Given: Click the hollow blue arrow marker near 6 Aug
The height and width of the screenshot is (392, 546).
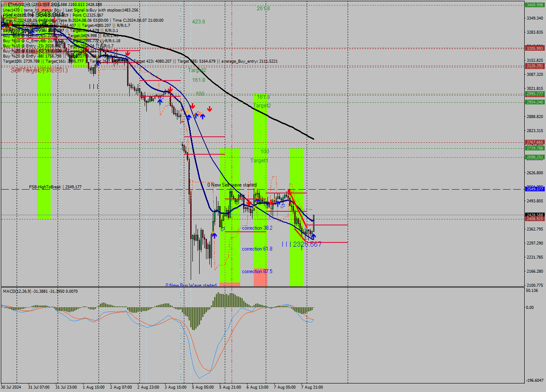Looking at the screenshot, I should tap(283, 206).
